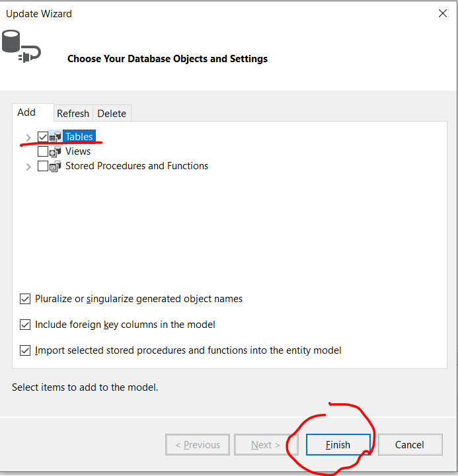Switch to the Delete tab
Image resolution: width=458 pixels, height=476 pixels.
tap(112, 113)
